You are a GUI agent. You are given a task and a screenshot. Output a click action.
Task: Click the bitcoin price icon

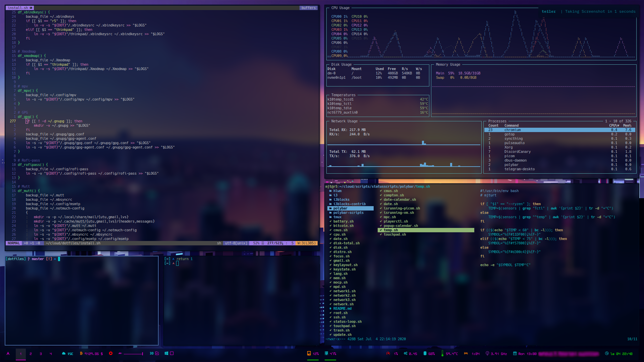pyautogui.click(x=81, y=354)
